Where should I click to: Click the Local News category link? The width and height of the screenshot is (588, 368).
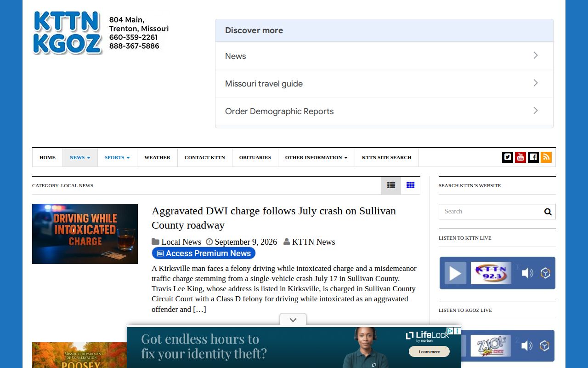point(181,242)
